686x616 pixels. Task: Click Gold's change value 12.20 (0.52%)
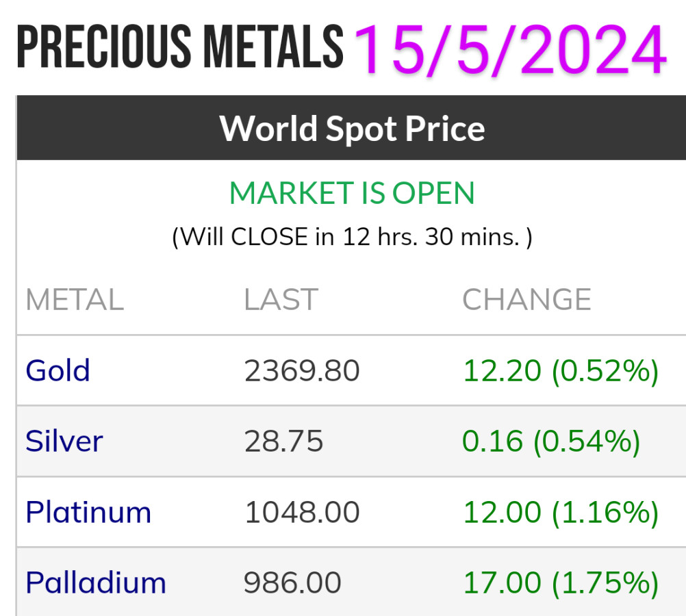tap(561, 371)
